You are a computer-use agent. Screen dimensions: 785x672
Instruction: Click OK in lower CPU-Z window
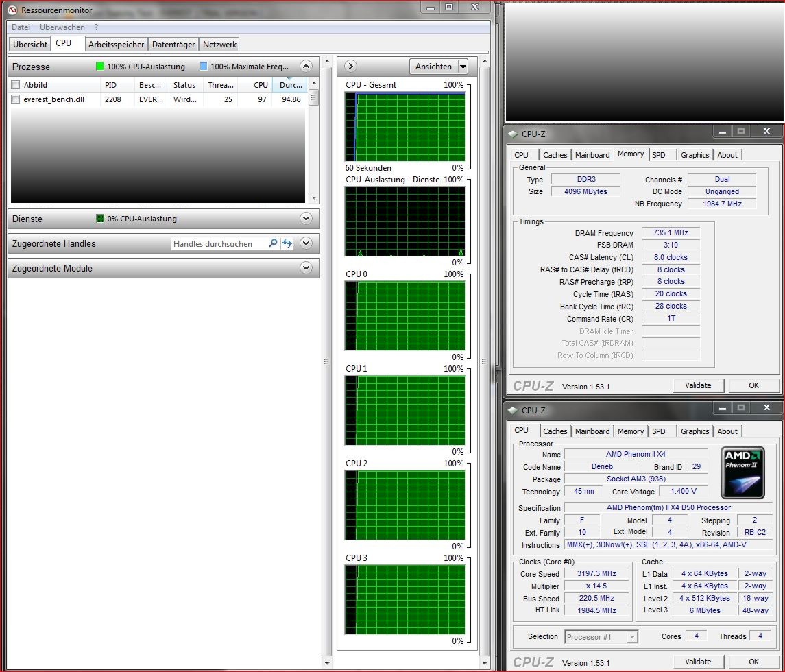tap(753, 662)
